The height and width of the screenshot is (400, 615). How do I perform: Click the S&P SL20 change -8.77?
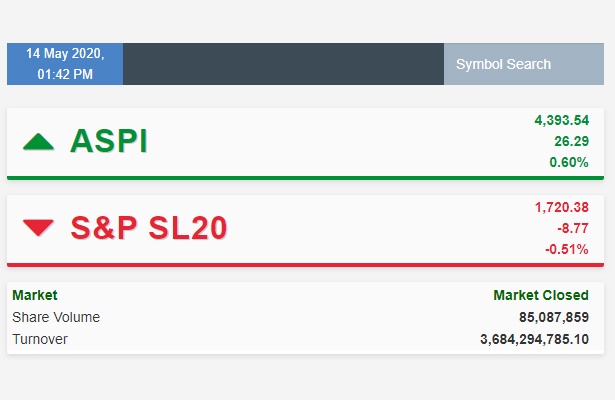tap(573, 228)
